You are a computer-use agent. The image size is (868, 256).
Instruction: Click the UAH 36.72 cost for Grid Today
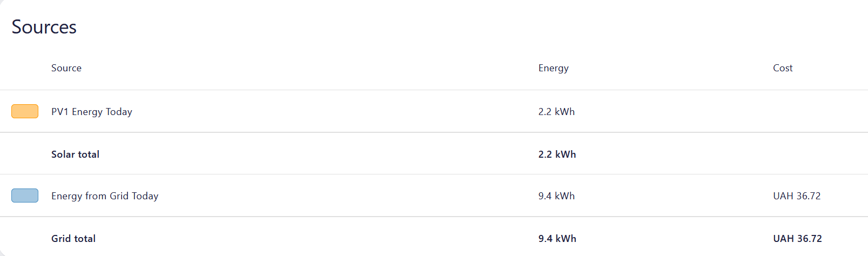click(x=797, y=196)
